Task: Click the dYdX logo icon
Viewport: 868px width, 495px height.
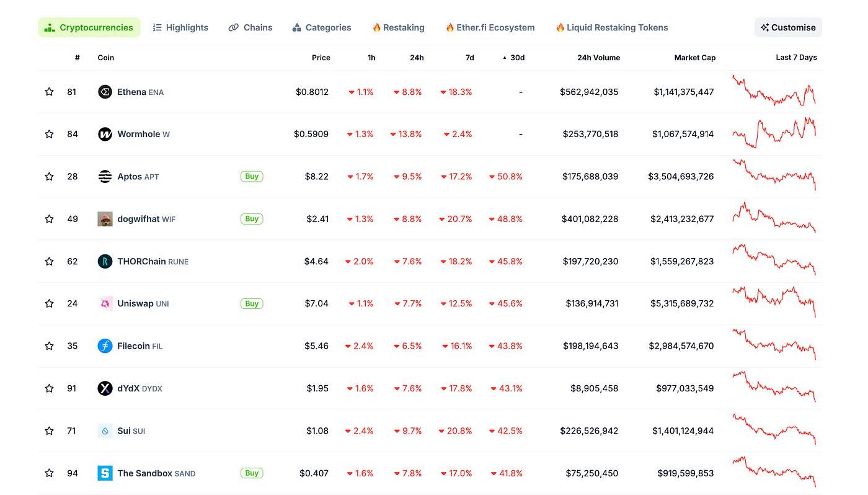Action: (x=105, y=388)
